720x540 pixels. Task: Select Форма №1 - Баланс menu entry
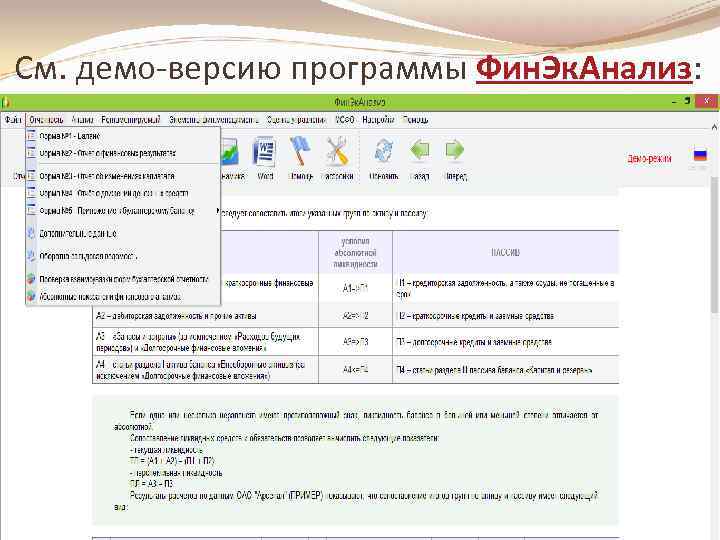(123, 136)
